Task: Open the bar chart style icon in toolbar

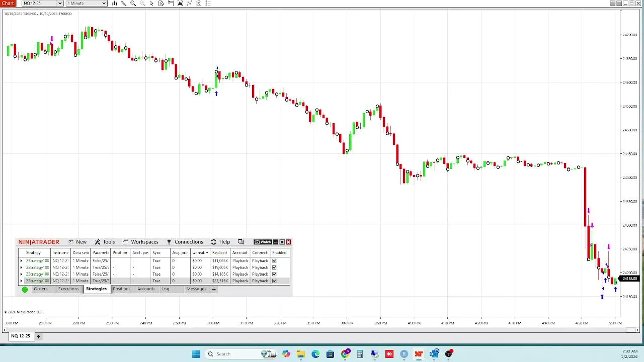Action: [x=114, y=4]
